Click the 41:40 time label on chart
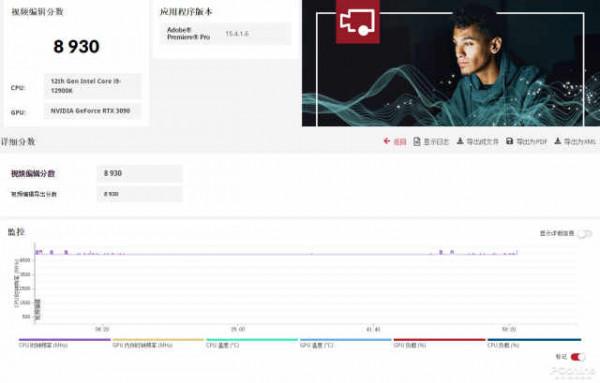Viewport: 600px width, 383px height. pyautogui.click(x=373, y=329)
